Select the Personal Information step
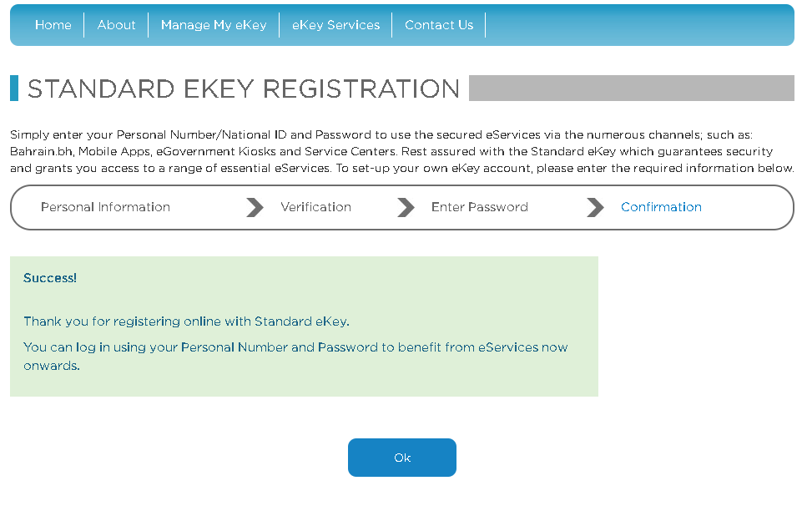Image resolution: width=812 pixels, height=506 pixels. (x=105, y=207)
